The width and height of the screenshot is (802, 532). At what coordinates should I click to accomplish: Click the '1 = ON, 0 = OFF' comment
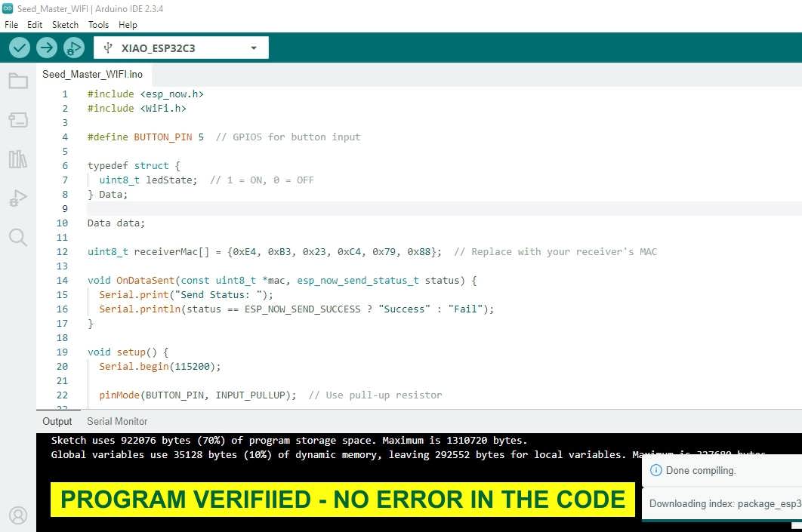pyautogui.click(x=262, y=180)
